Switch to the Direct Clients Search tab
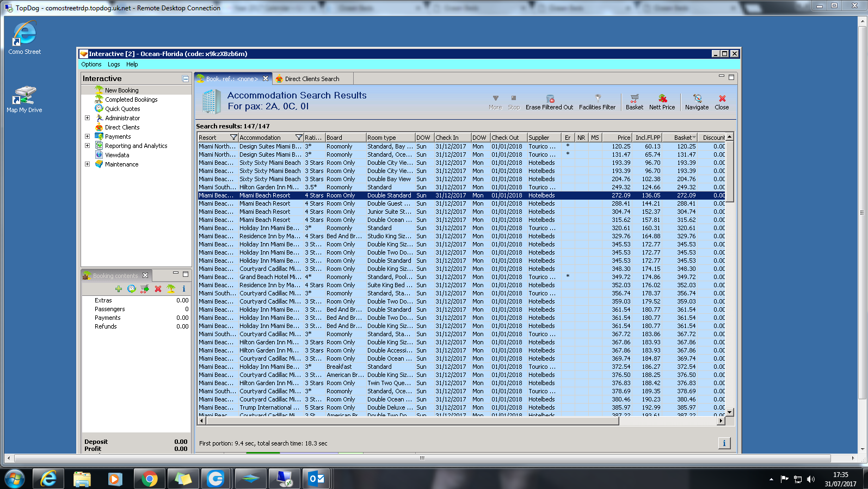Viewport: 868px width, 489px height. (x=312, y=79)
